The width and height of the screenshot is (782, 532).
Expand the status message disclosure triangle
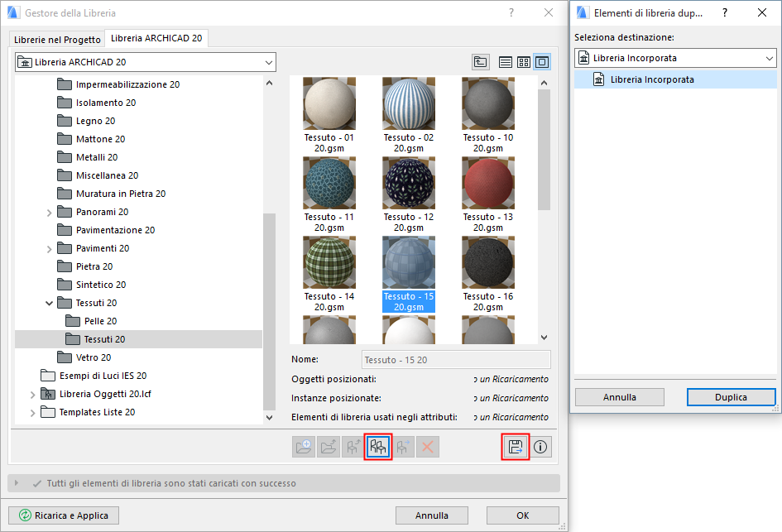tap(17, 482)
